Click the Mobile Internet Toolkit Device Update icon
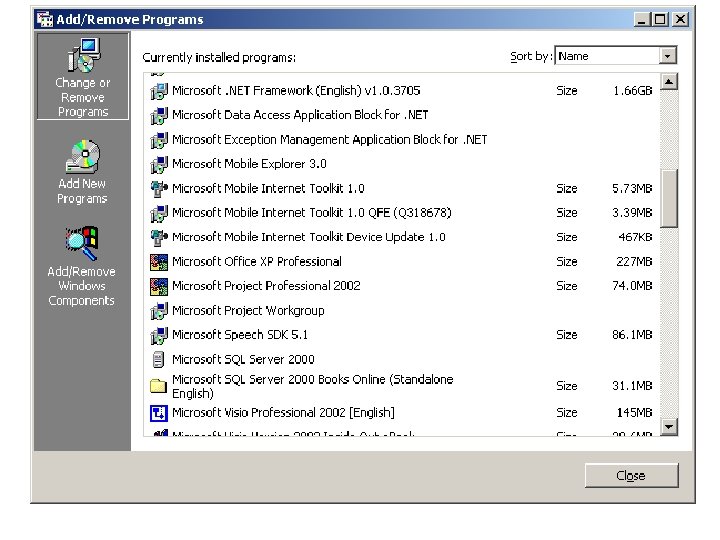The width and height of the screenshot is (720, 540). (159, 237)
